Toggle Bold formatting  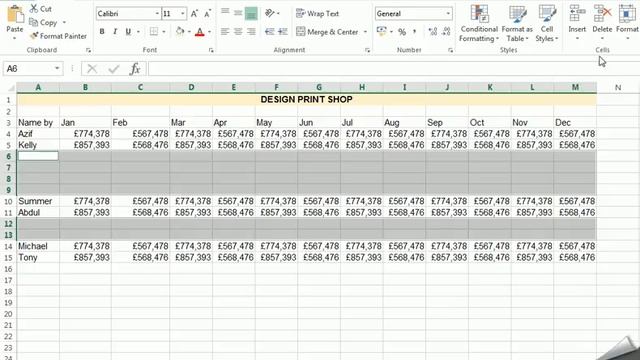coord(102,31)
